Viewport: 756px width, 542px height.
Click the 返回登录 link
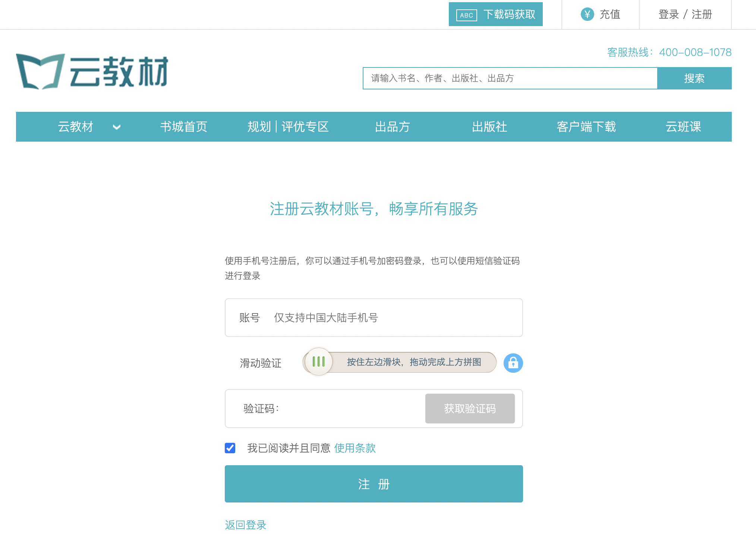(246, 525)
